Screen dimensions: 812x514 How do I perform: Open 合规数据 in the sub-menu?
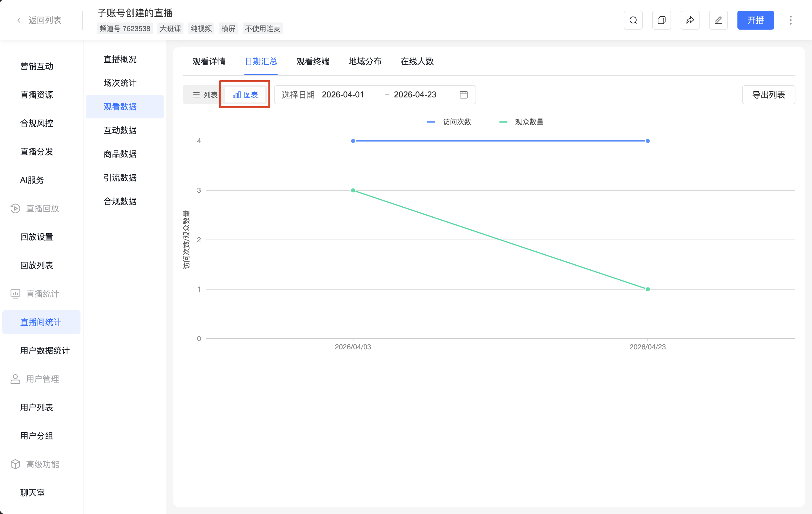click(125, 201)
